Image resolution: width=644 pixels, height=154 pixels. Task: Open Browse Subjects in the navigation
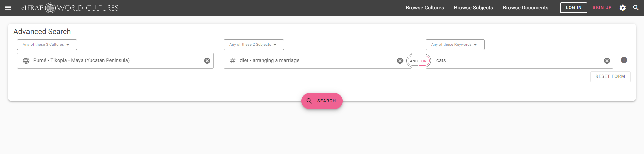pyautogui.click(x=473, y=8)
